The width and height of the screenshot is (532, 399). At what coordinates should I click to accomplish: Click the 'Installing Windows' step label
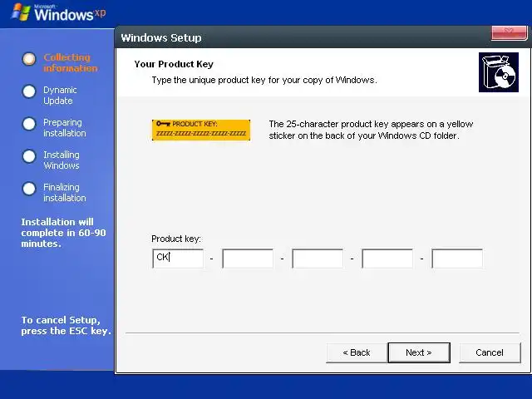click(x=62, y=160)
